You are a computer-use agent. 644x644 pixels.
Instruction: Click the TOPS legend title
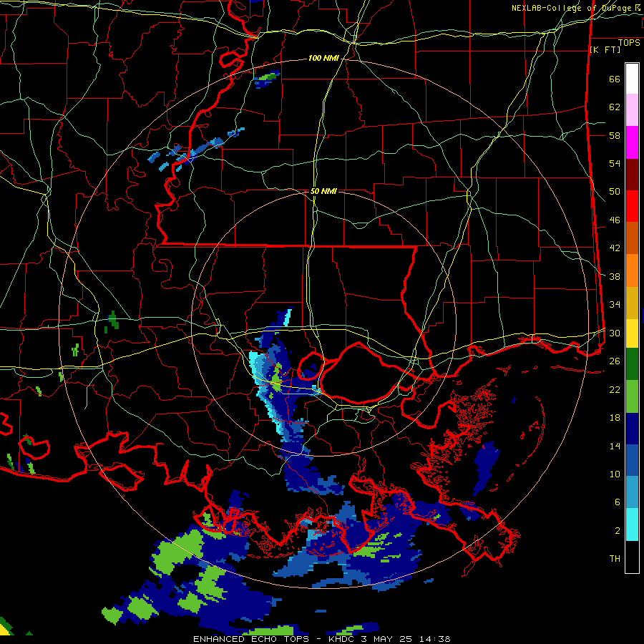(629, 43)
